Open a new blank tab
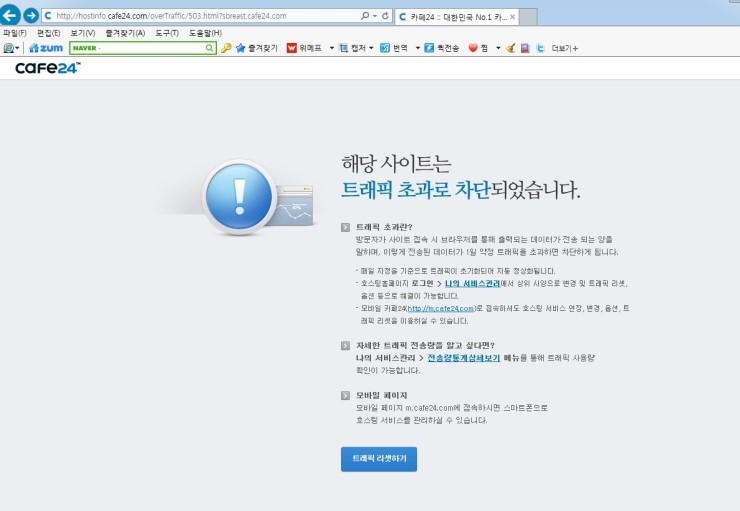This screenshot has width=740, height=511. [528, 17]
